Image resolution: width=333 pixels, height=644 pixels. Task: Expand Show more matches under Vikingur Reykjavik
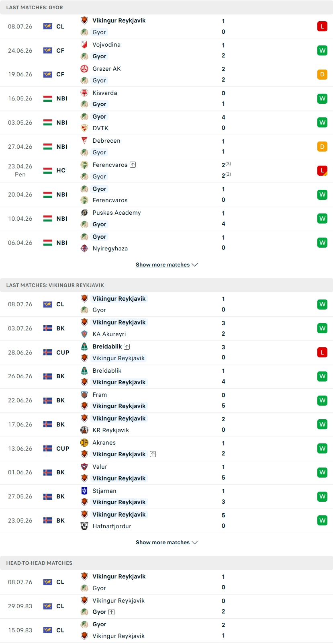(x=166, y=542)
